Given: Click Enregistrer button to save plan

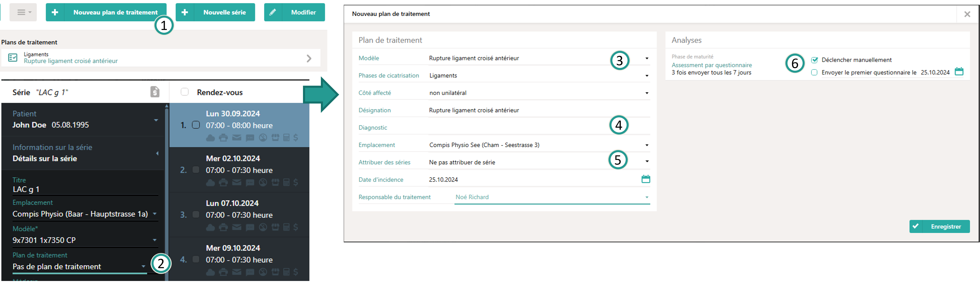Looking at the screenshot, I should click(939, 226).
